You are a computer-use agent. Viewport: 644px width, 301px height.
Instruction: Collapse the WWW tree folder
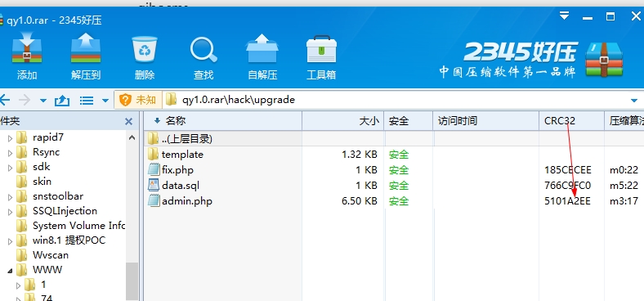point(10,270)
